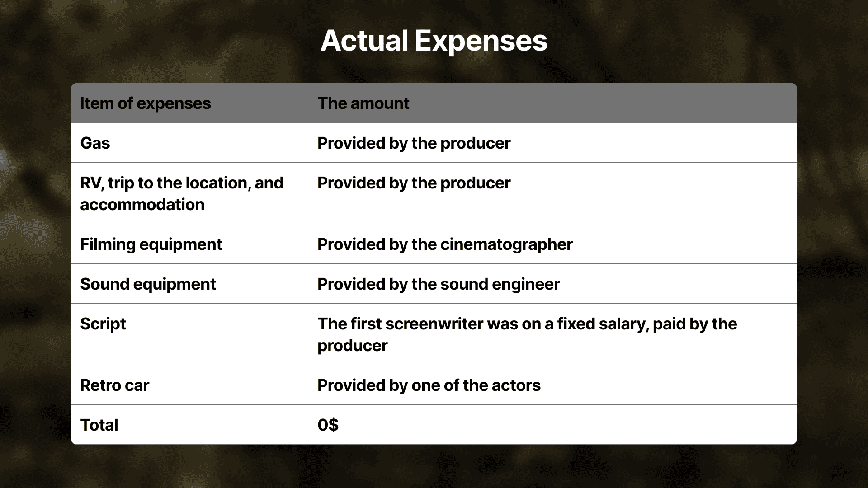Viewport: 868px width, 488px height.
Task: Click the "RV, trip to the location" cell
Action: tap(182, 183)
